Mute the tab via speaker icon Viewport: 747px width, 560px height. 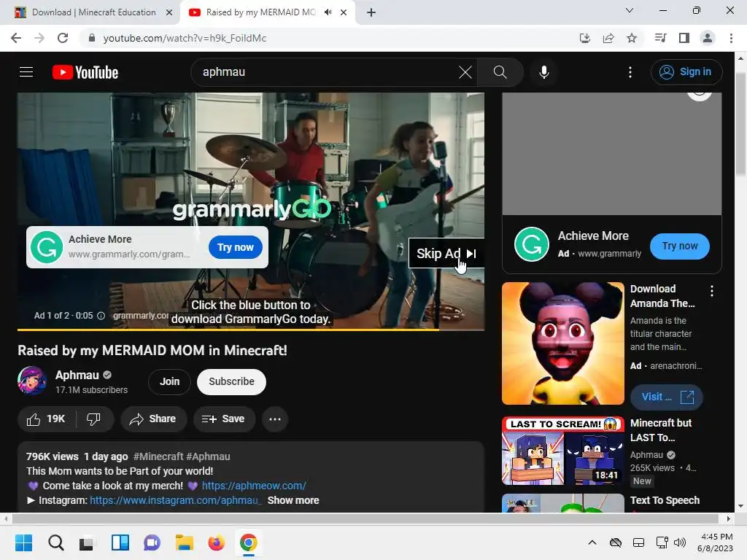pyautogui.click(x=328, y=12)
